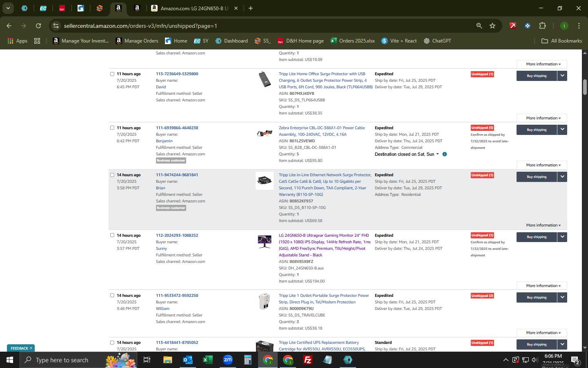Expand Buy shipping dropdown for UPS battery order
The image size is (588, 368).
tap(562, 344)
